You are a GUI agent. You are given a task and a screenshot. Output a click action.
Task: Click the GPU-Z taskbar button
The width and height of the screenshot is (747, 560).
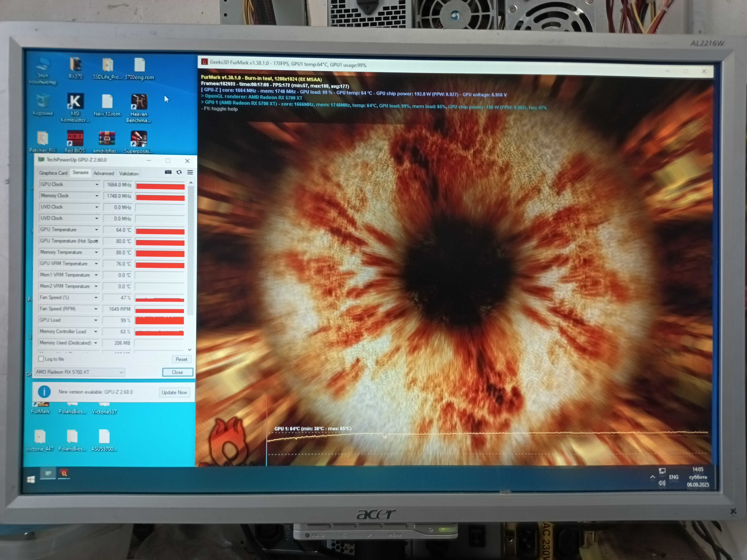click(48, 473)
